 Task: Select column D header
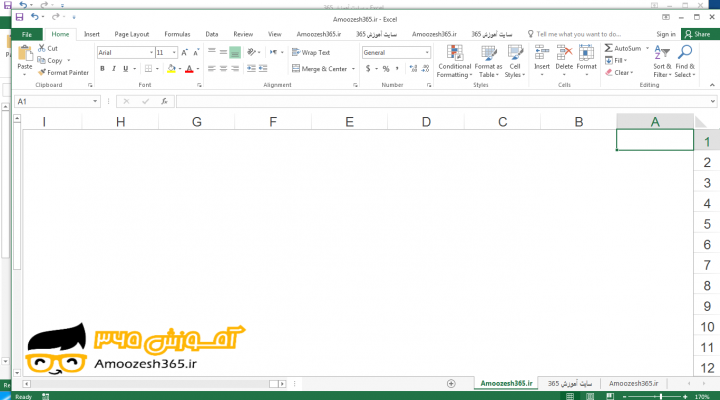pos(426,122)
